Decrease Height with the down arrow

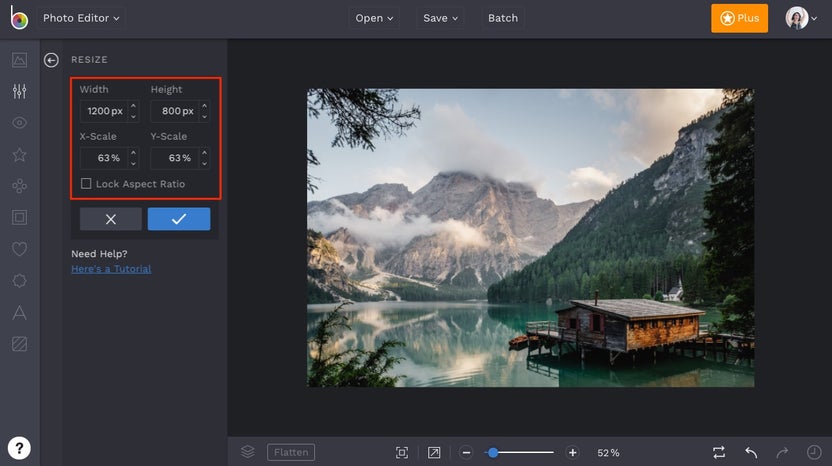click(x=204, y=116)
